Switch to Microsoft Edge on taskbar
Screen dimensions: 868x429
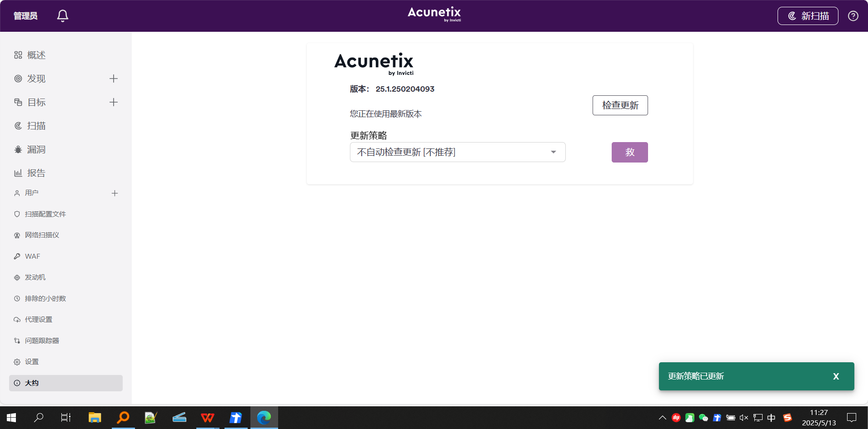pyautogui.click(x=264, y=418)
